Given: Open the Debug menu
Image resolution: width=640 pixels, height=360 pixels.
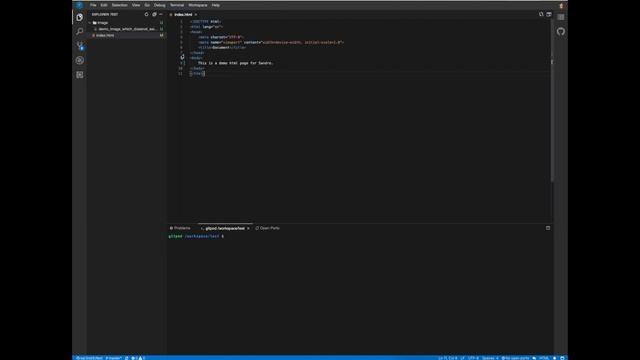Looking at the screenshot, I should pos(160,5).
